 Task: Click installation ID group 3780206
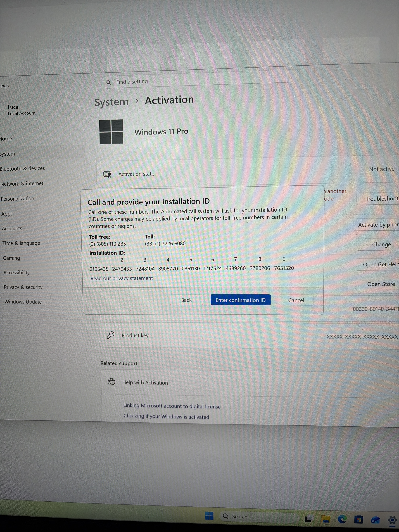click(260, 268)
